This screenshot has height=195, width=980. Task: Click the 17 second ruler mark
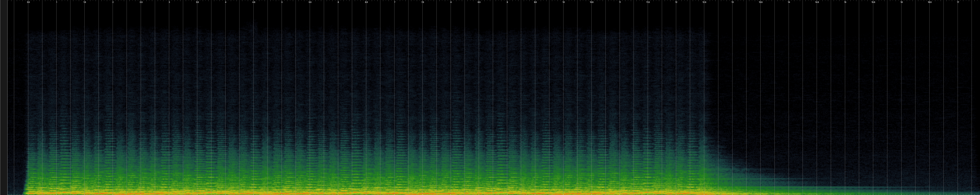pyautogui.click(x=958, y=2)
